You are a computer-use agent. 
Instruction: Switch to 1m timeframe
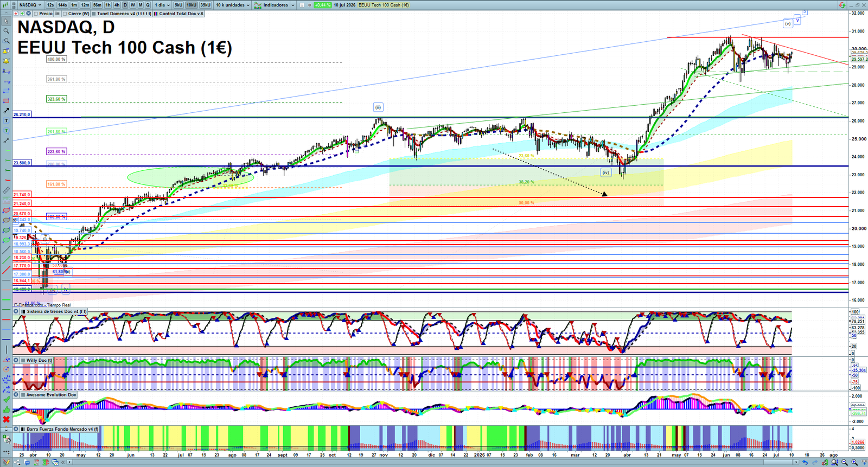click(x=74, y=5)
